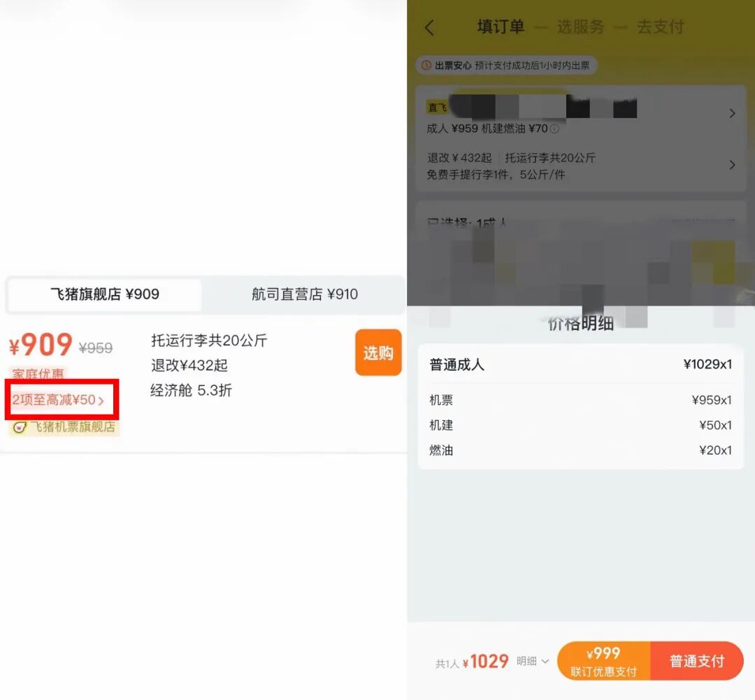Open flight details via top card chevron
The width and height of the screenshot is (755, 700).
(732, 113)
